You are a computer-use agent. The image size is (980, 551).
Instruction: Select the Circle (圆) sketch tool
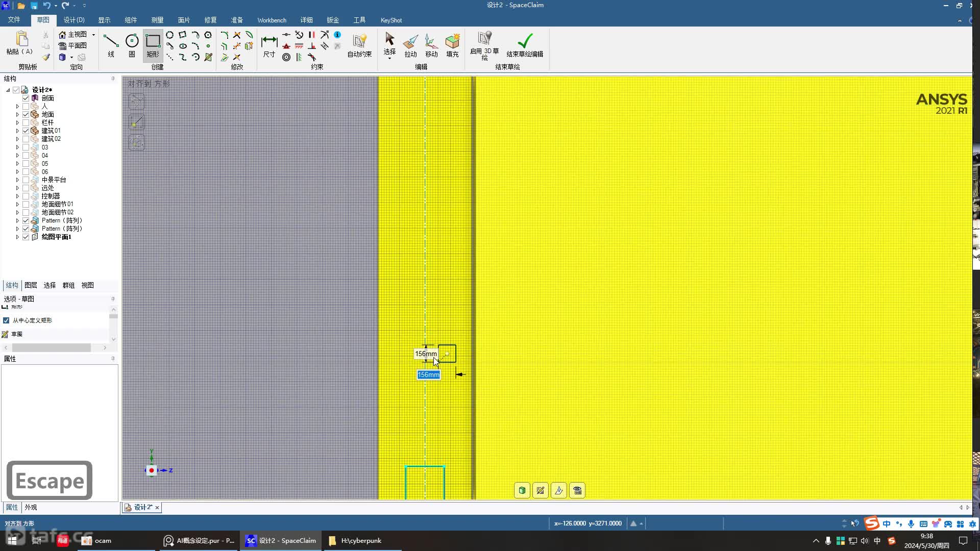point(132,45)
